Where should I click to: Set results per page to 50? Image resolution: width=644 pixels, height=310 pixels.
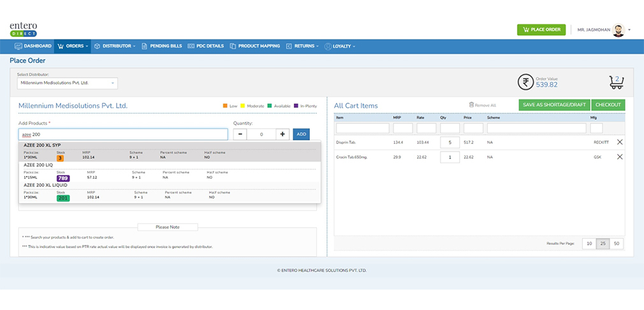(617, 244)
